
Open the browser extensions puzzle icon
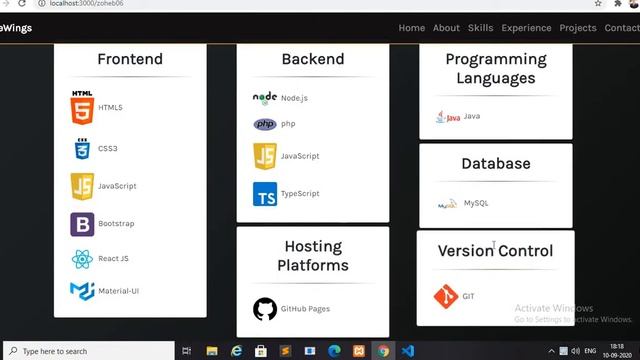click(x=618, y=3)
